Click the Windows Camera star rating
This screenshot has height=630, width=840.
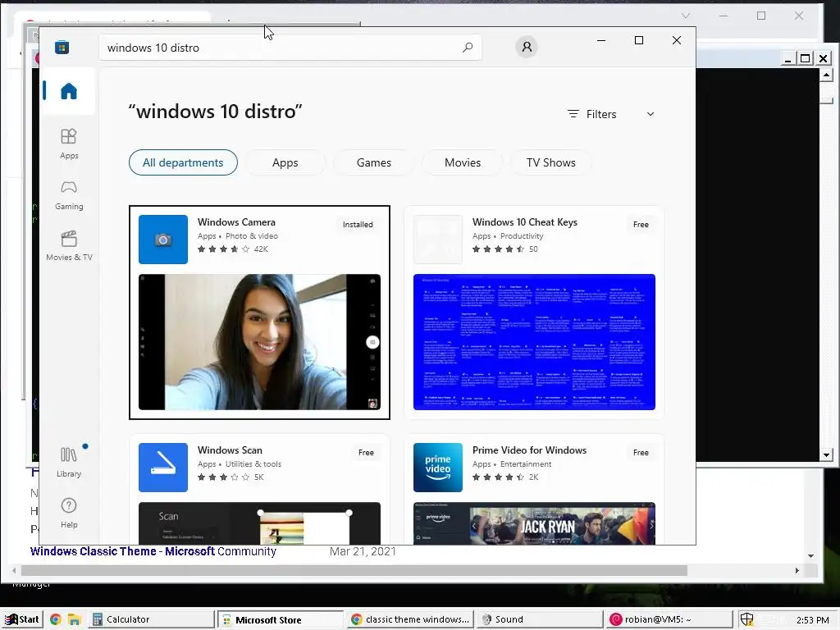[223, 249]
